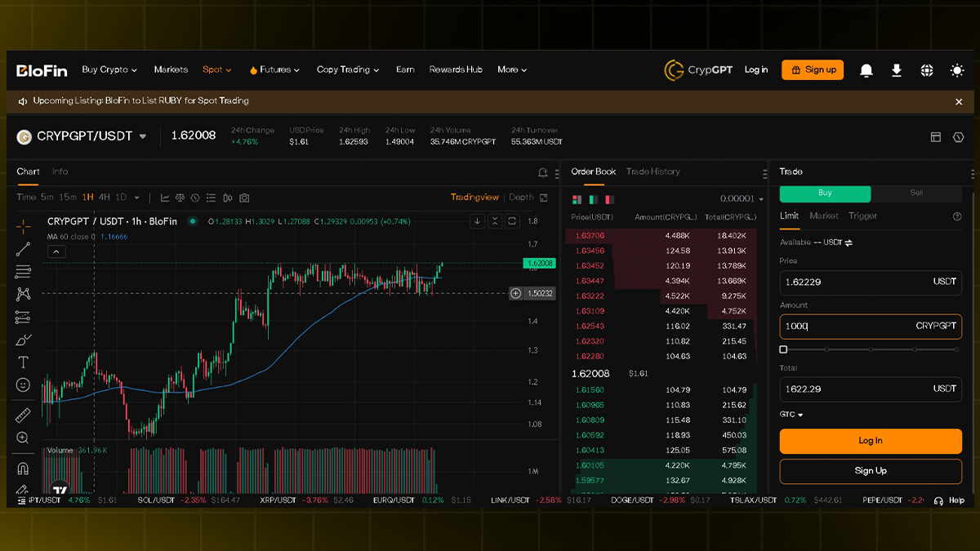Open the emoji sticker tool

(23, 385)
